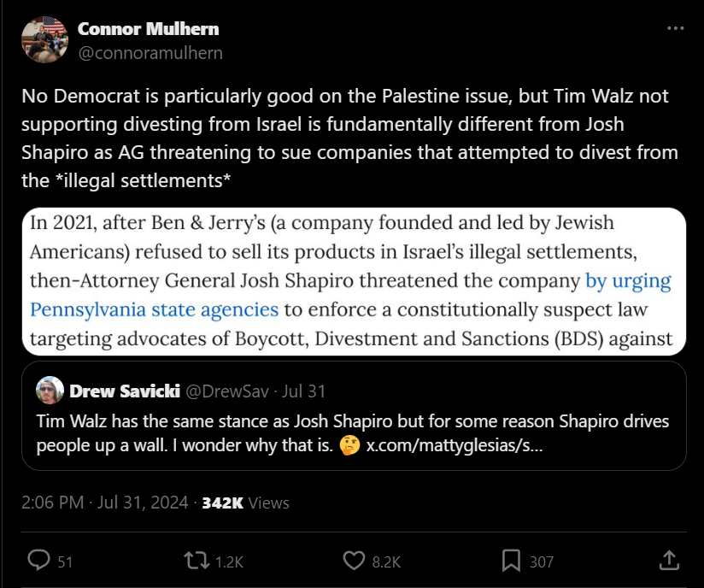This screenshot has height=588, width=704.
Task: Open Connor Mulhern's profile picture
Action: [x=44, y=39]
